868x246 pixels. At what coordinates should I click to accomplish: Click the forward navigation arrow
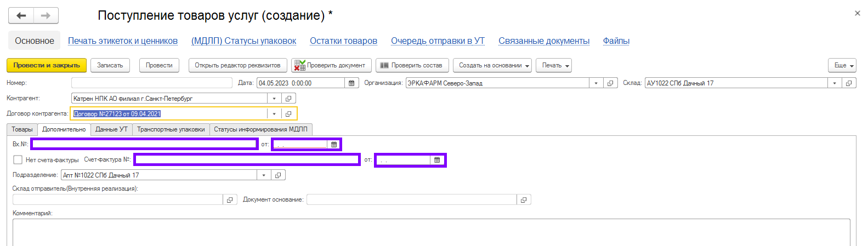point(46,16)
